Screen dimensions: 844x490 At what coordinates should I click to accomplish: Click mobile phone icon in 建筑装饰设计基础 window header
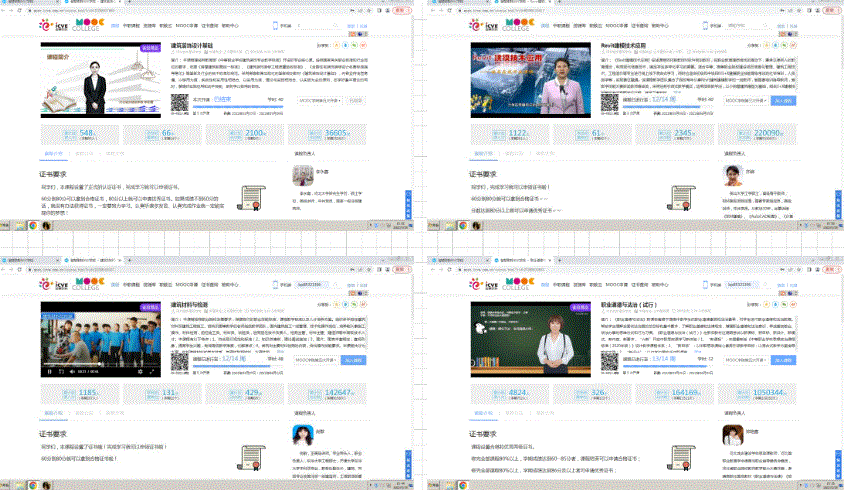click(x=275, y=24)
